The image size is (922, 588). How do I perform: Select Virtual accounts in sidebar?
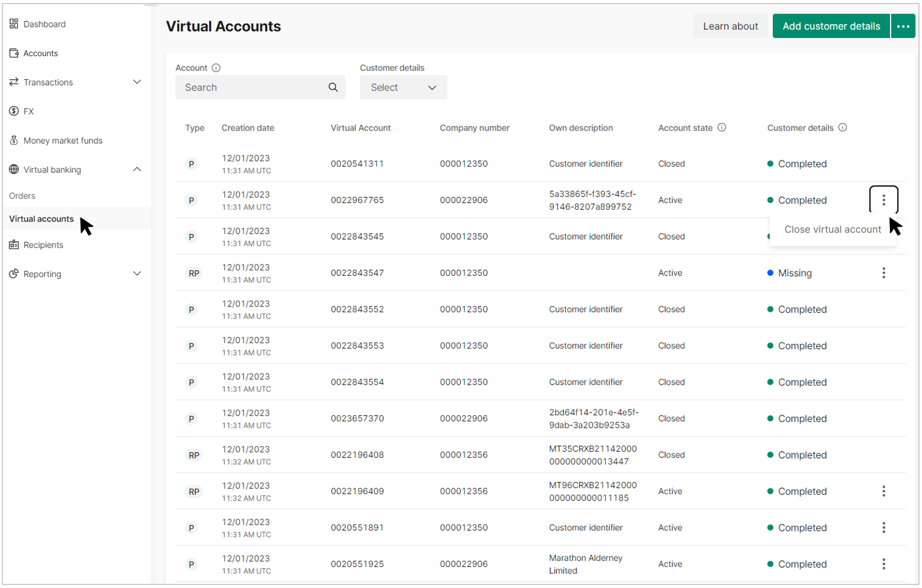pyautogui.click(x=41, y=219)
